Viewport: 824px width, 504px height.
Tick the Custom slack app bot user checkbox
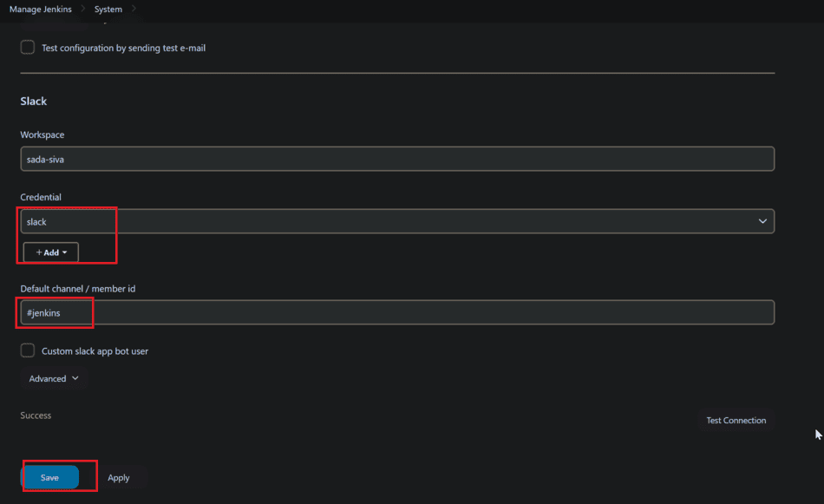click(28, 351)
